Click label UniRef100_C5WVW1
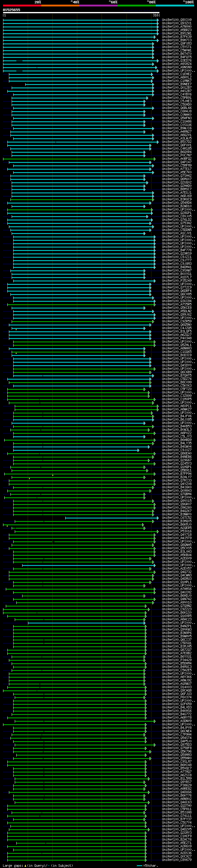The height and width of the screenshot is (868, 197). pyautogui.click(x=177, y=50)
